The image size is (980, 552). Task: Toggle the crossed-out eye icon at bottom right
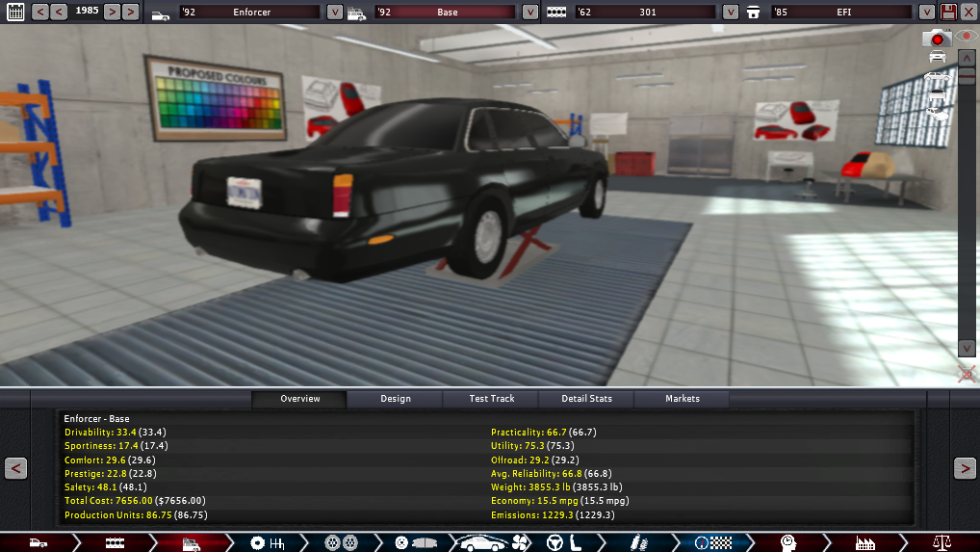[967, 372]
